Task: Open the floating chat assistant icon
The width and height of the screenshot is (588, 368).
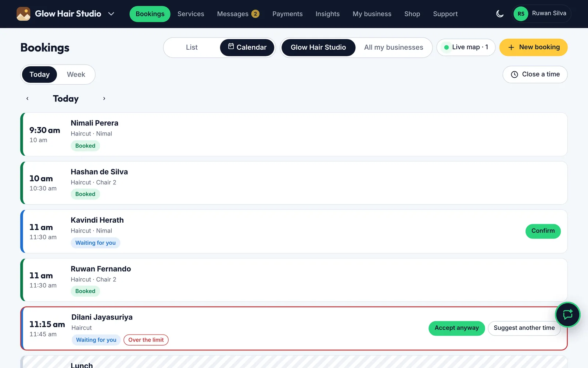Action: click(568, 315)
